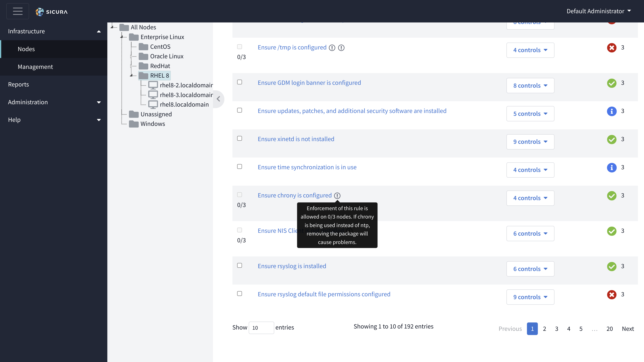Go to Management in sidebar
Image resolution: width=644 pixels, height=362 pixels.
[x=35, y=67]
